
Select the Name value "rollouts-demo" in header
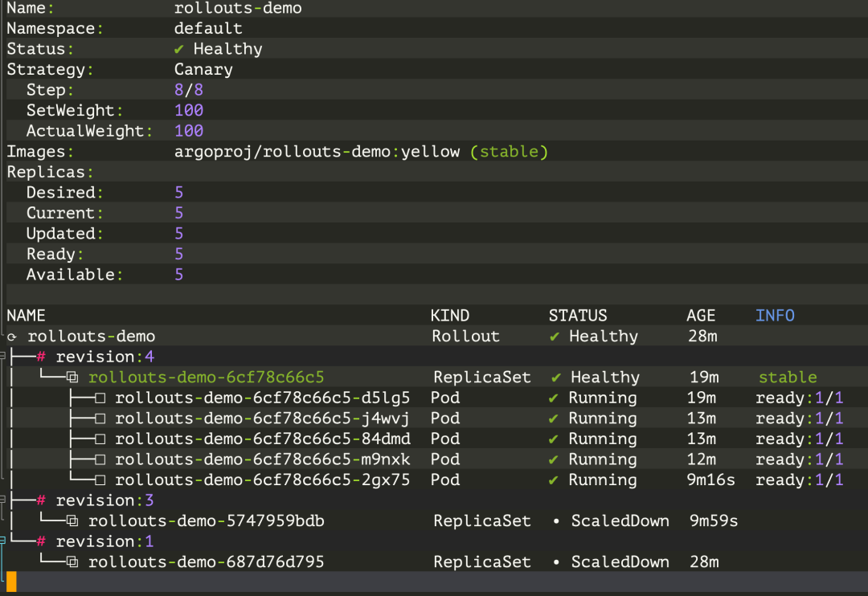[238, 8]
